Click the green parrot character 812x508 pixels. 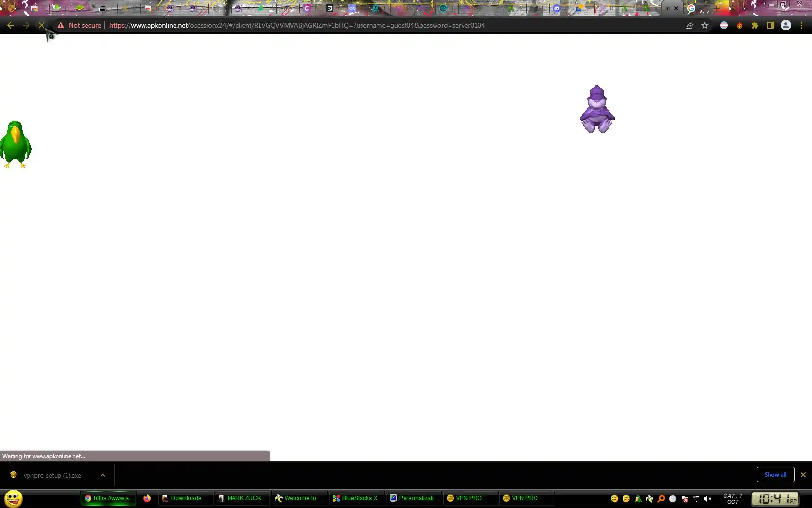point(16,145)
